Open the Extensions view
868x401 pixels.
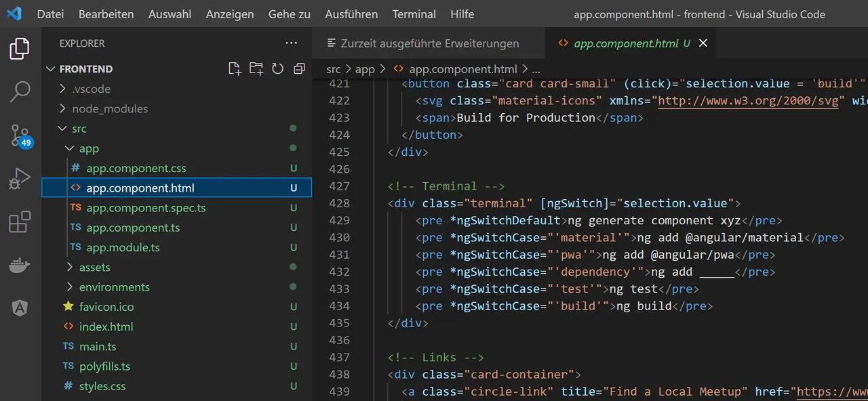pyautogui.click(x=20, y=221)
